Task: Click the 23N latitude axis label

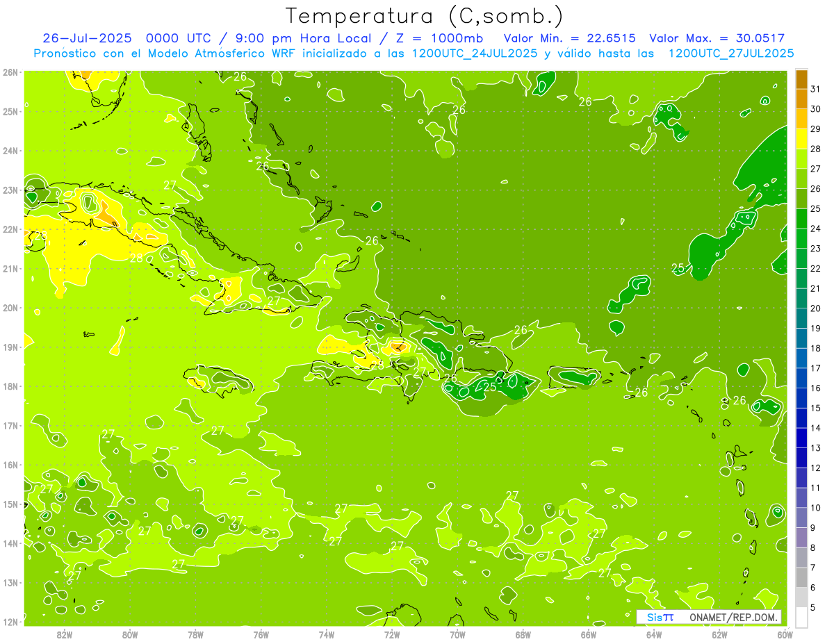Action: (10, 190)
